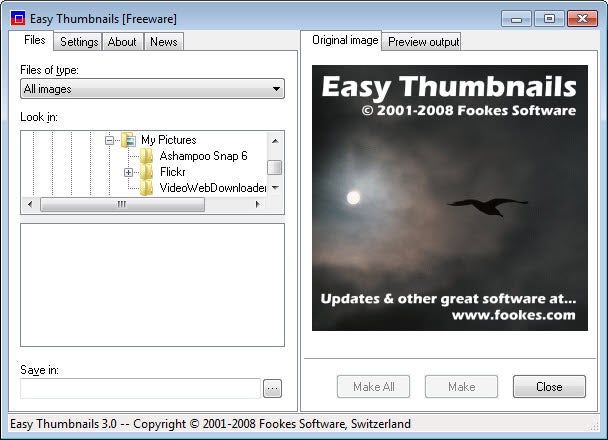This screenshot has width=608, height=440.
Task: Click the folder tree scroll-up arrow
Action: point(275,141)
